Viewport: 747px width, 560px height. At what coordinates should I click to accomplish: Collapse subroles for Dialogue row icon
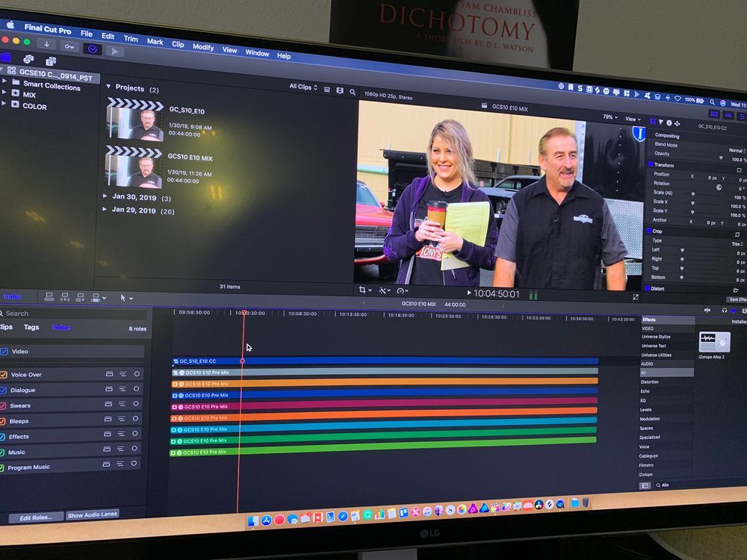coord(123,389)
